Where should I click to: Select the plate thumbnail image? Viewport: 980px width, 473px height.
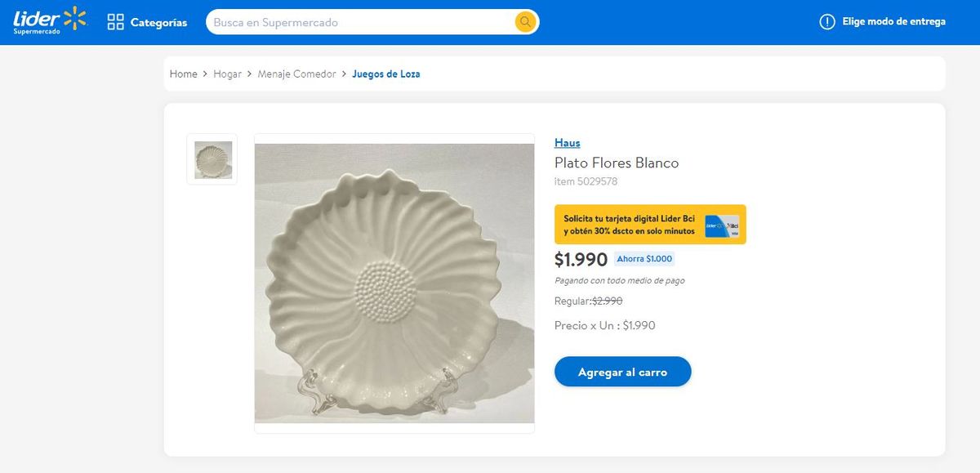(212, 159)
